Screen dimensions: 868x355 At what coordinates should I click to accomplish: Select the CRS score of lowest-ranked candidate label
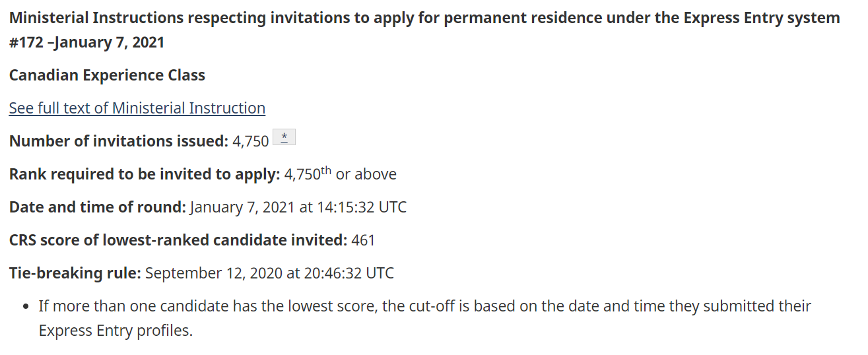(178, 240)
